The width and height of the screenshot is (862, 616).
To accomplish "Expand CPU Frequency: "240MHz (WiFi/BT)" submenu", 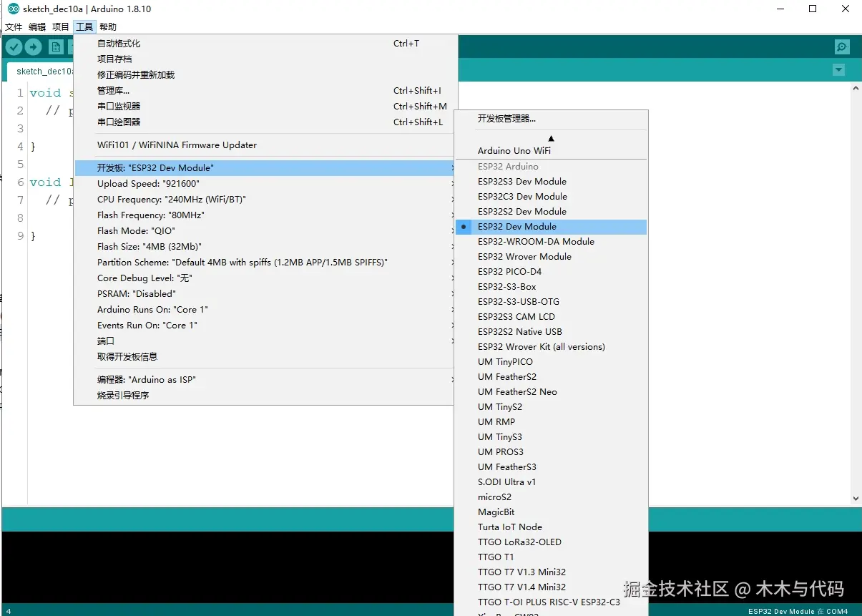I will (265, 200).
